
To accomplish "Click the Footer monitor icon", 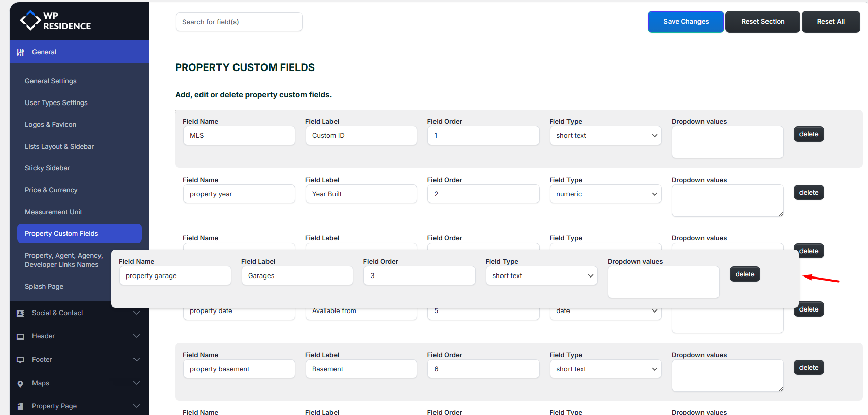I will (x=20, y=360).
